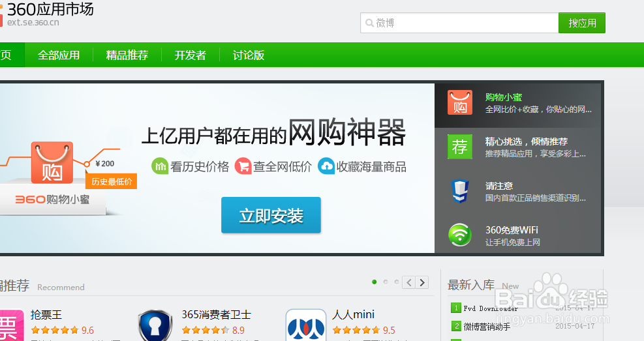Screen dimensions: 644x341
Task: Click the Recommend section heading text
Action: (61, 288)
